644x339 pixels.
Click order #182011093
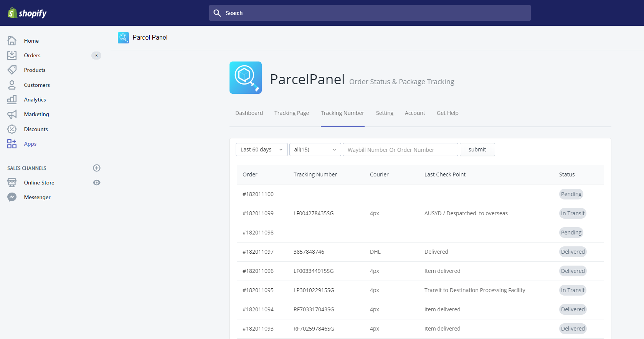(258, 329)
